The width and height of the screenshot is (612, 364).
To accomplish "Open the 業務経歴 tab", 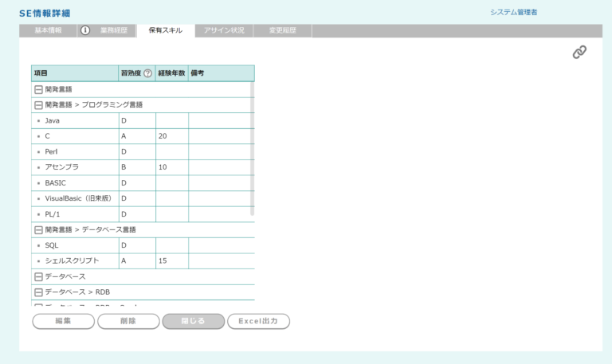I will (x=114, y=30).
